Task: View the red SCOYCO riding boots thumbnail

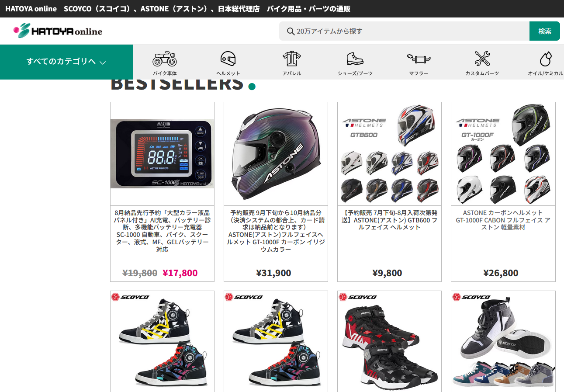Action: 389,342
